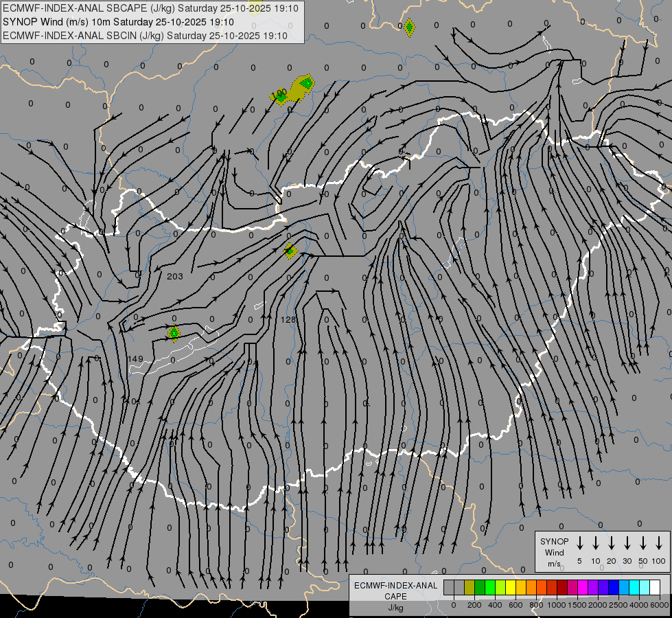Click the 1000 tick label in CAPE legend
The width and height of the screenshot is (672, 618).
coord(557,605)
